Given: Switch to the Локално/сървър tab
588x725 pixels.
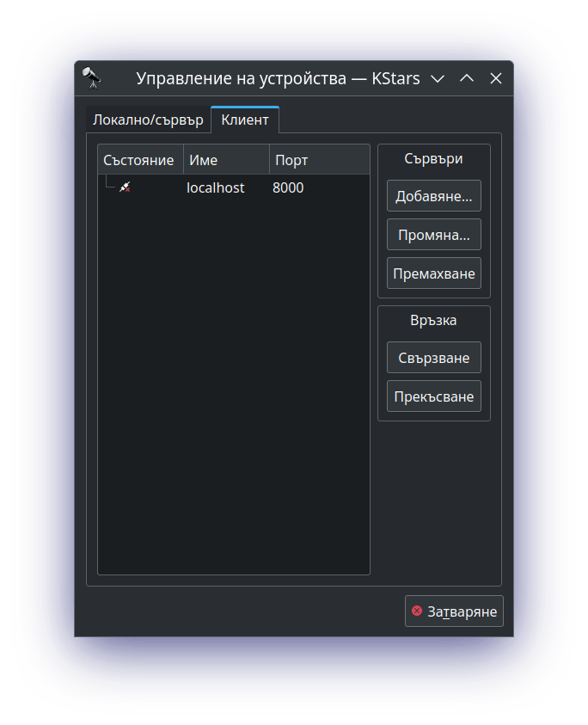Looking at the screenshot, I should (148, 120).
